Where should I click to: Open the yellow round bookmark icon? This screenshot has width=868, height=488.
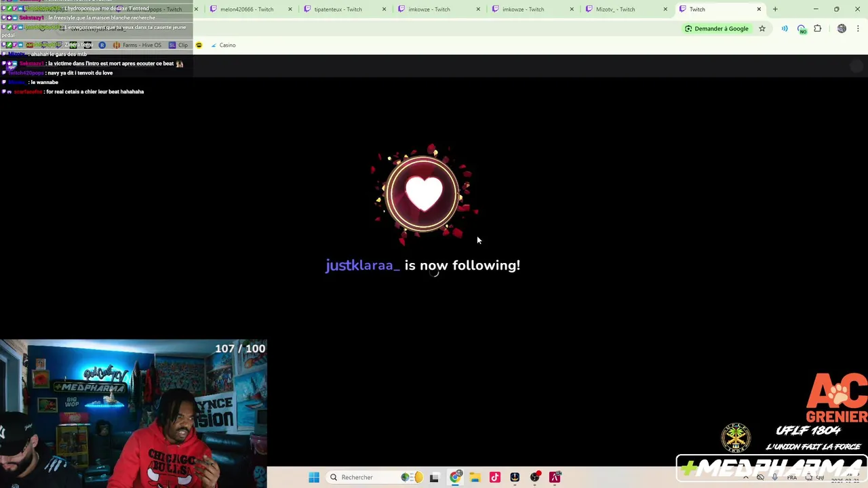coord(199,45)
